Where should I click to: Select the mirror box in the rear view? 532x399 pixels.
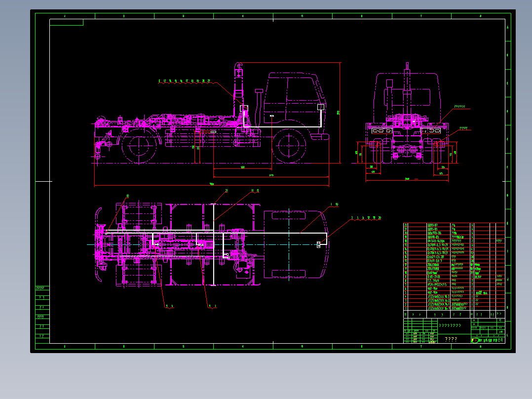point(389,83)
